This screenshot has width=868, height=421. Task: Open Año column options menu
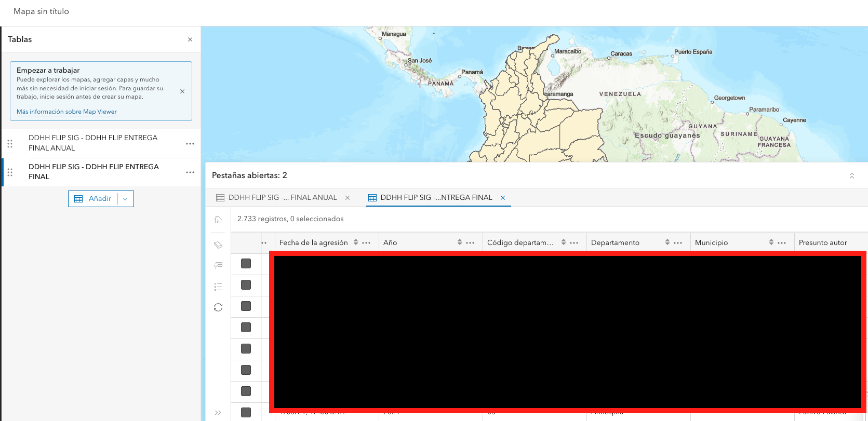(x=470, y=242)
